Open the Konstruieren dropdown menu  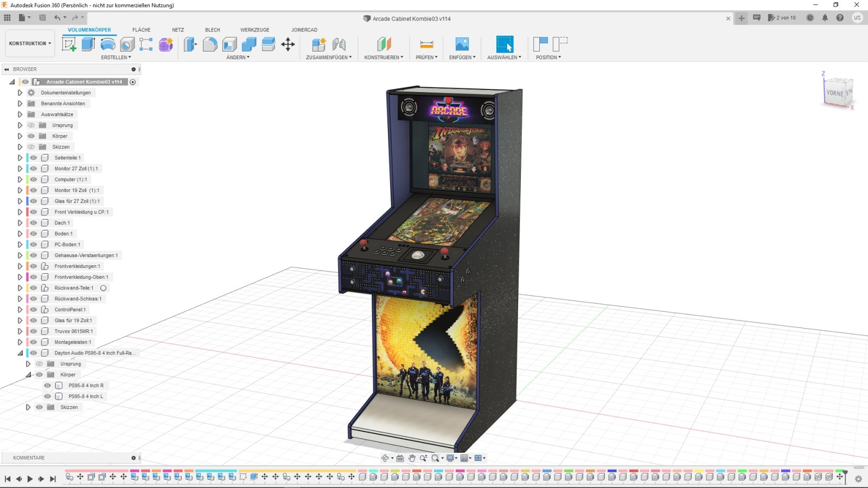point(384,57)
